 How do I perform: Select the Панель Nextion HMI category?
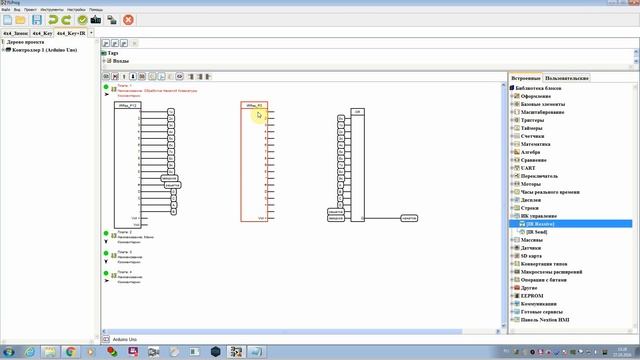[x=545, y=320]
